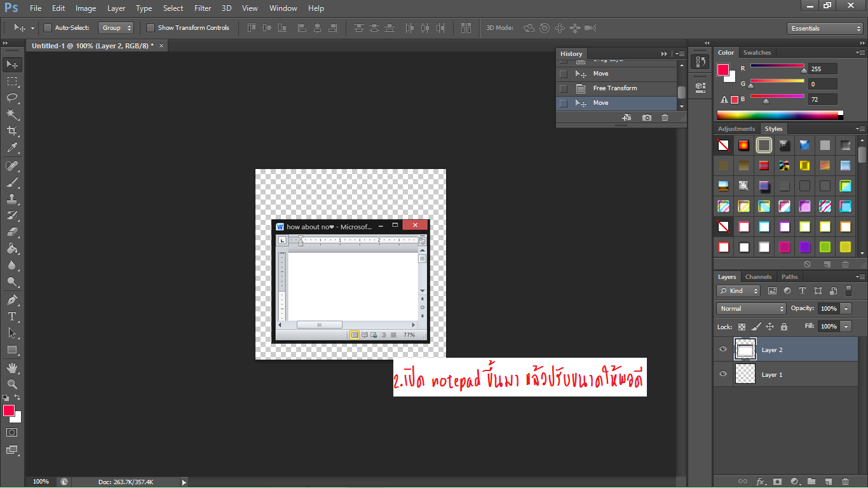The height and width of the screenshot is (488, 868).
Task: Select the Lasso tool
Action: [x=12, y=98]
